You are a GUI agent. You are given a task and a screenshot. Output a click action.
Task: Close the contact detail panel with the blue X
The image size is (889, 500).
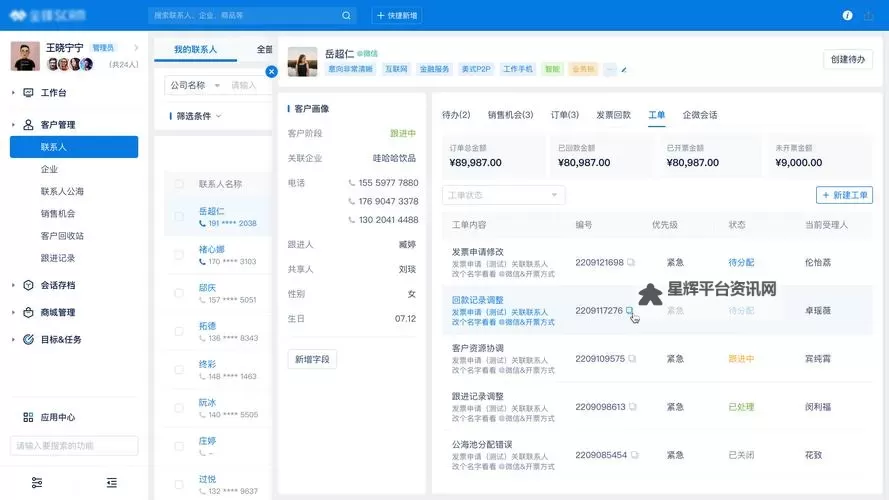point(271,71)
